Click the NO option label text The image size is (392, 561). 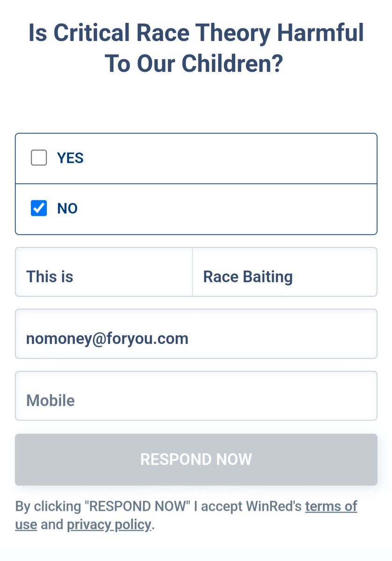67,209
